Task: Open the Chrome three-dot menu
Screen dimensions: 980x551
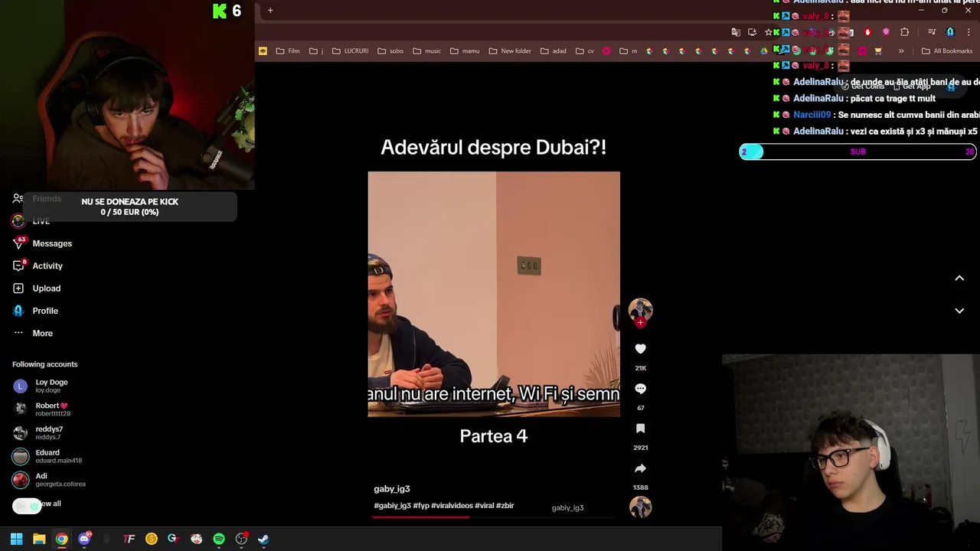Action: click(969, 32)
